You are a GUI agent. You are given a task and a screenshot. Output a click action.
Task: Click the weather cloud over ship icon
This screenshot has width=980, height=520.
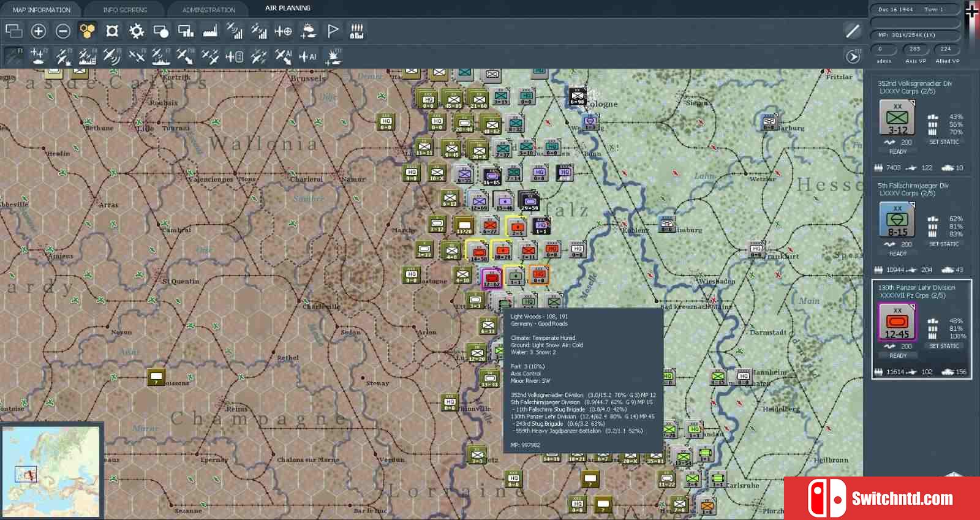[x=308, y=31]
